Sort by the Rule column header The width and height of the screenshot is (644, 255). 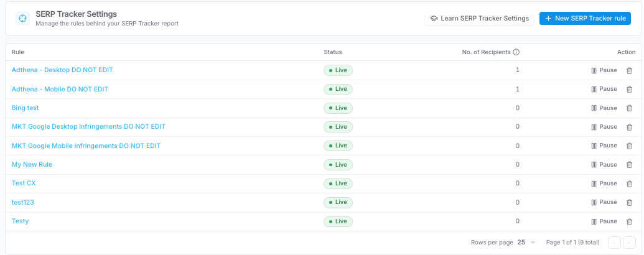point(17,52)
